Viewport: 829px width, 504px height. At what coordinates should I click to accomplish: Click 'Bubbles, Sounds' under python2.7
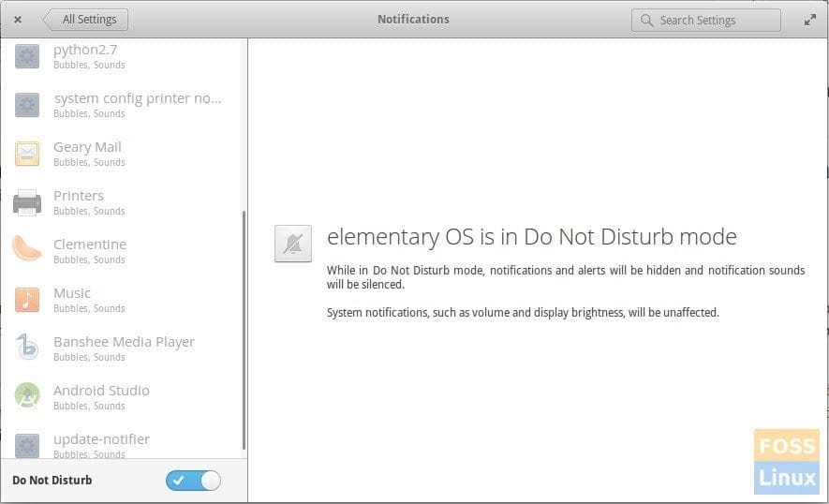[x=89, y=65]
